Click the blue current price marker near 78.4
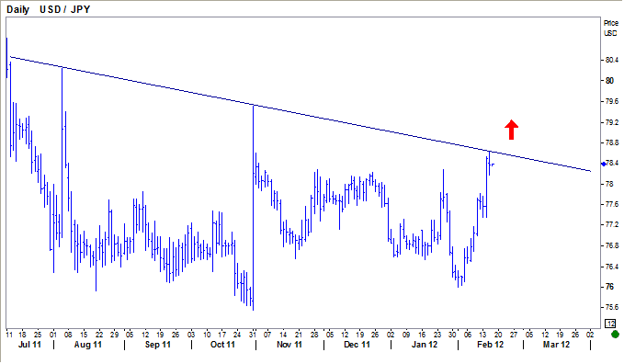The width and height of the screenshot is (624, 364). click(604, 165)
